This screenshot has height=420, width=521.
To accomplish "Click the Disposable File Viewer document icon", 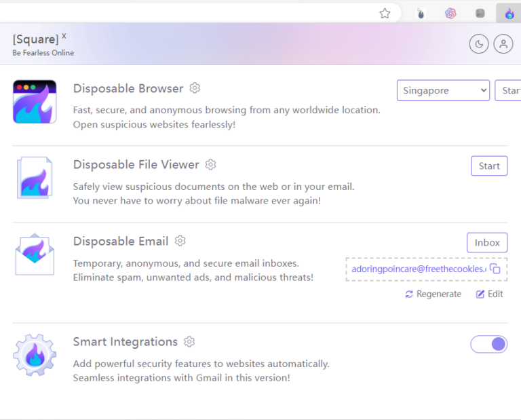I will (35, 178).
